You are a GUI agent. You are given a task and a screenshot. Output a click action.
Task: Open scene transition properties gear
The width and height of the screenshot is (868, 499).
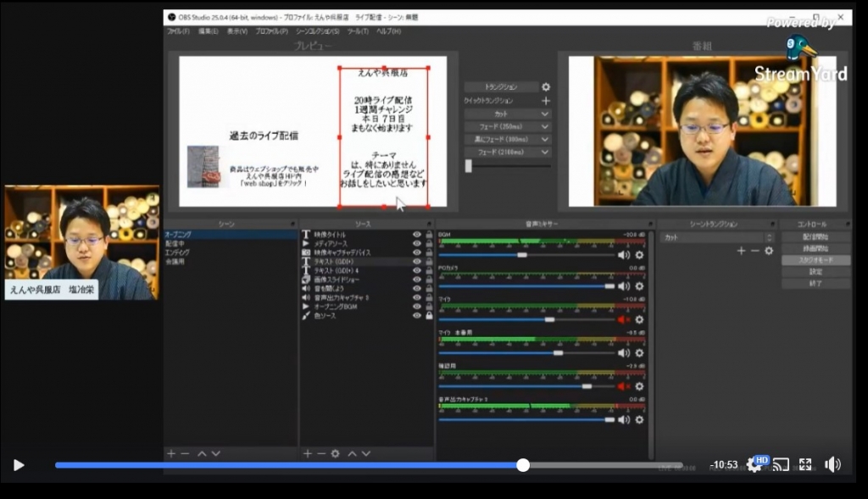click(769, 251)
